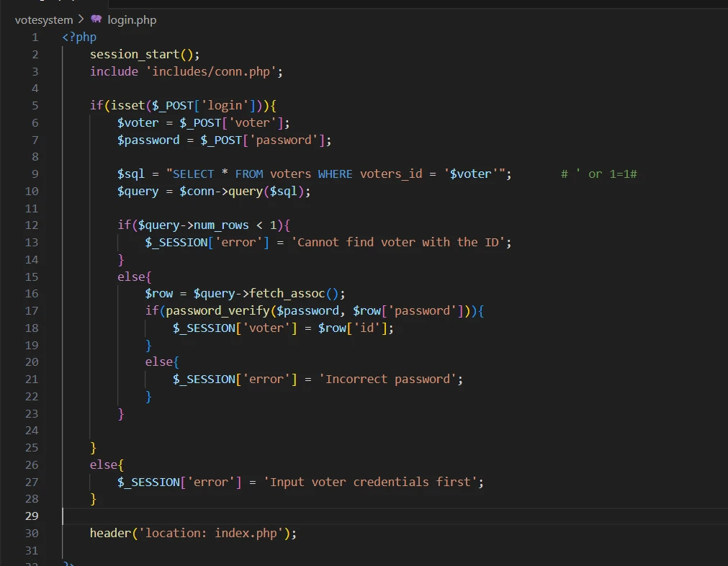This screenshot has width=728, height=566.
Task: Click the breadcrumb chevron after votesystem
Action: point(81,19)
